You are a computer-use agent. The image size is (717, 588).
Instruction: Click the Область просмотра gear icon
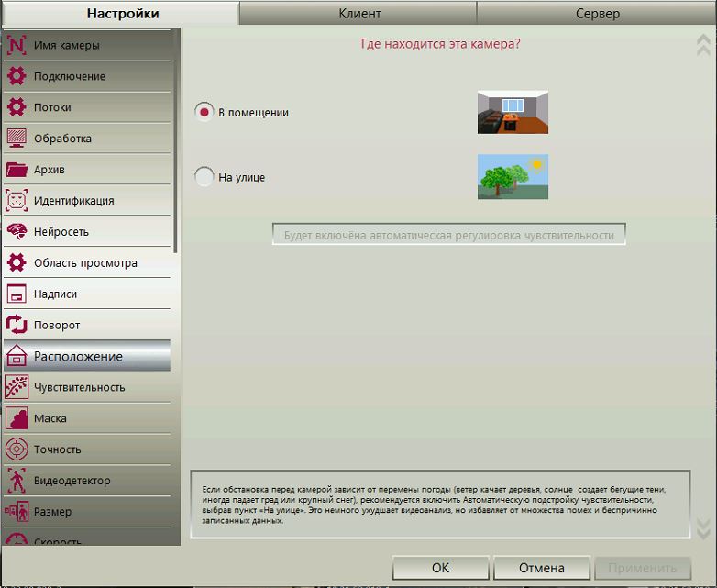click(x=17, y=262)
